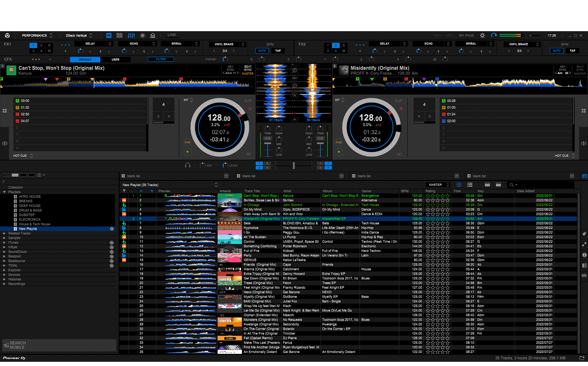Switch CFX to the USER tab
The width and height of the screenshot is (588, 366).
click(x=115, y=60)
